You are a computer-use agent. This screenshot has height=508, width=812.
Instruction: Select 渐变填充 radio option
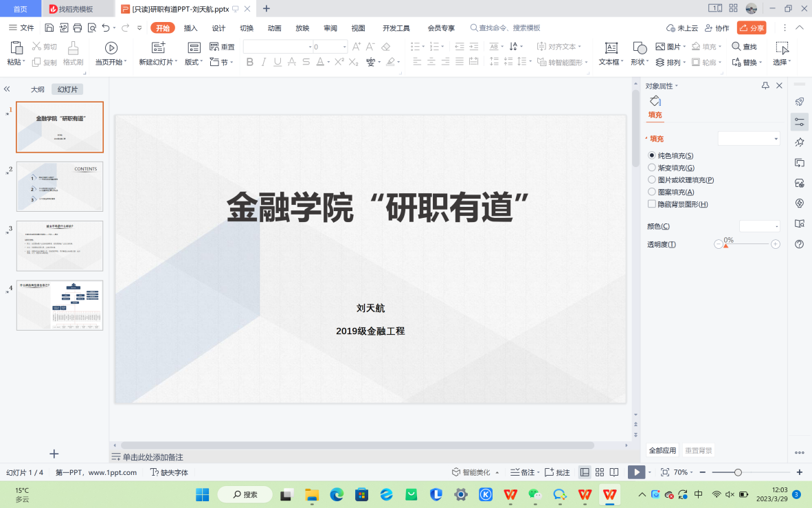coord(652,168)
